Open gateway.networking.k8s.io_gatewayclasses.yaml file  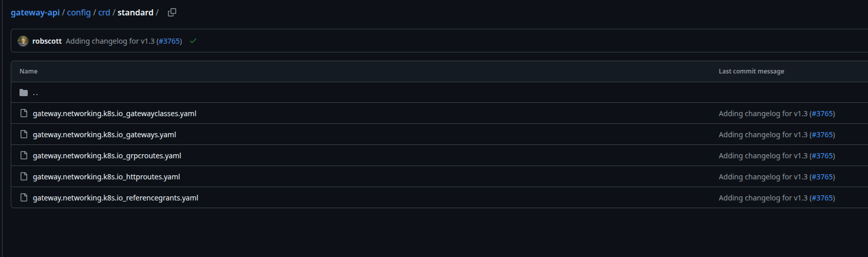tap(115, 114)
